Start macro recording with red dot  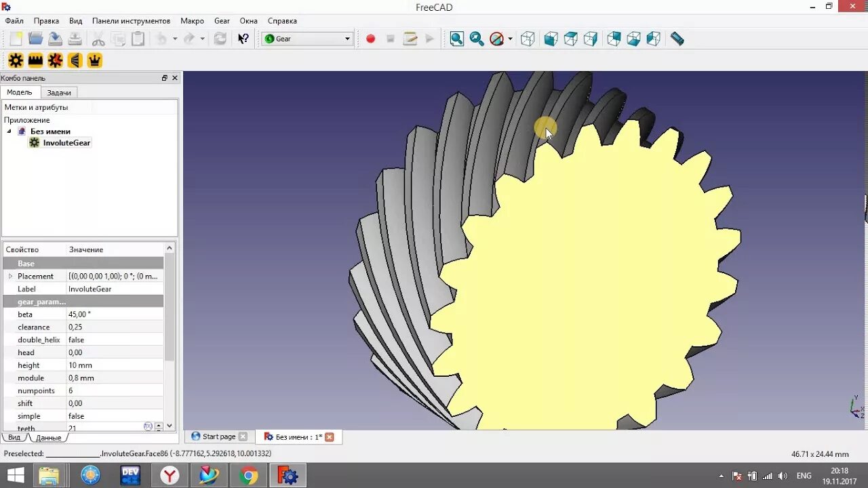tap(370, 39)
